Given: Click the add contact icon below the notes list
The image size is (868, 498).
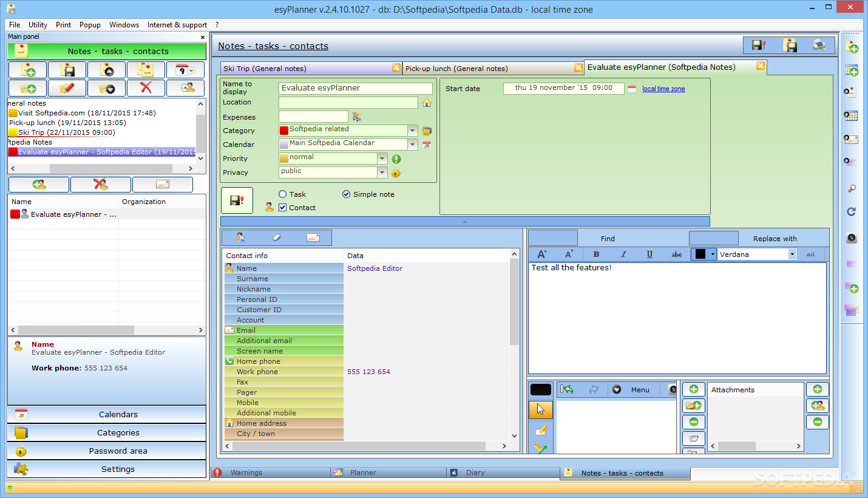Looking at the screenshot, I should point(39,185).
